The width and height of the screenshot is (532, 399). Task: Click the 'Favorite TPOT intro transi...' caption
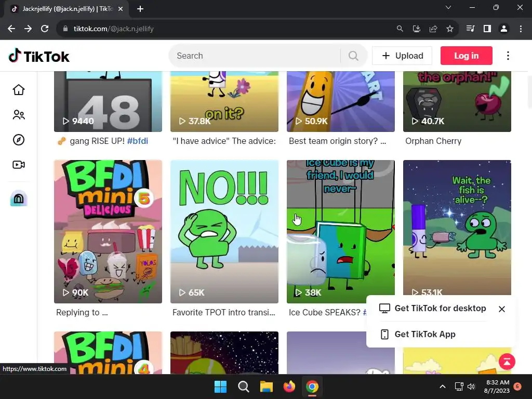(223, 312)
